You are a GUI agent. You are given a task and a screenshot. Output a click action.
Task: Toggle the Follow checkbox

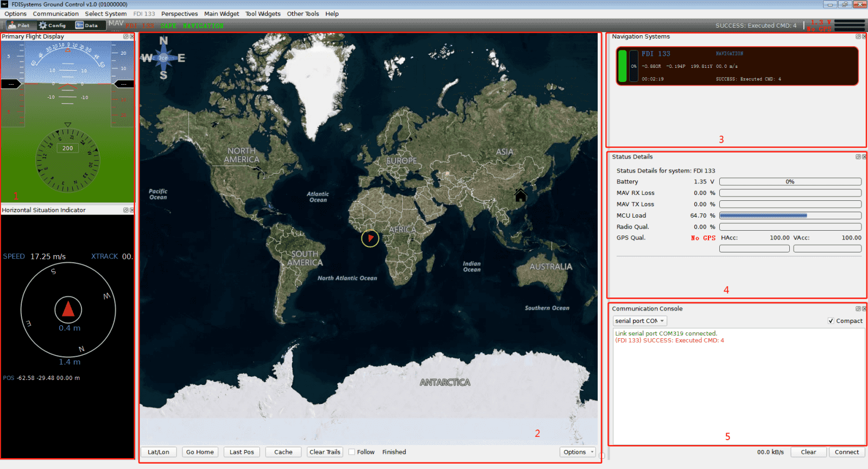click(352, 452)
